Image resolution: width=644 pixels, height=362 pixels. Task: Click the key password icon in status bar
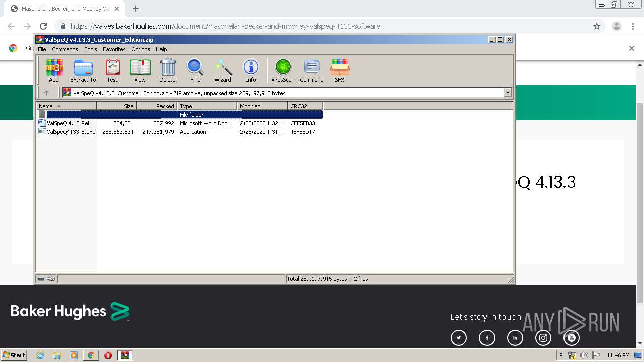click(51, 279)
